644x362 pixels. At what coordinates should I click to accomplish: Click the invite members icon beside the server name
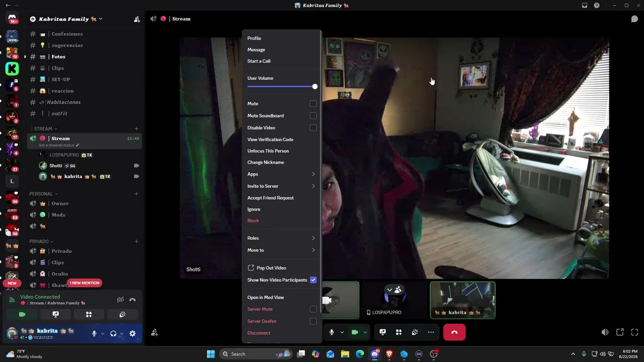pyautogui.click(x=137, y=19)
